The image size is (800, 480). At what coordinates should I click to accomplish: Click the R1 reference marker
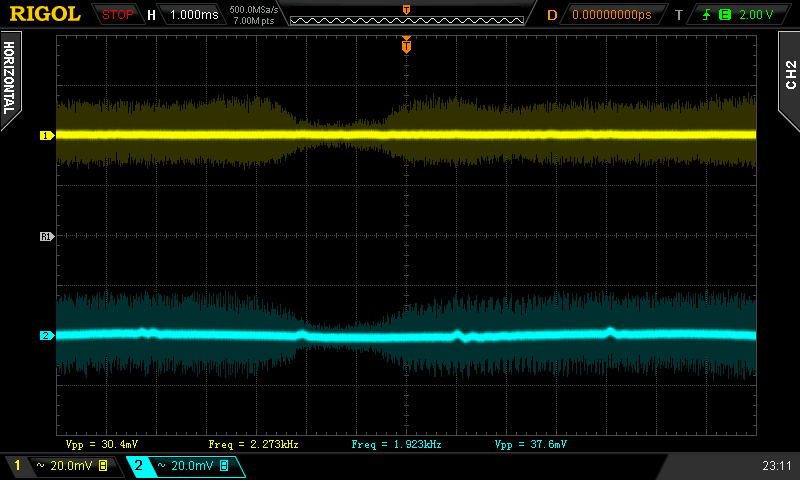[x=46, y=236]
